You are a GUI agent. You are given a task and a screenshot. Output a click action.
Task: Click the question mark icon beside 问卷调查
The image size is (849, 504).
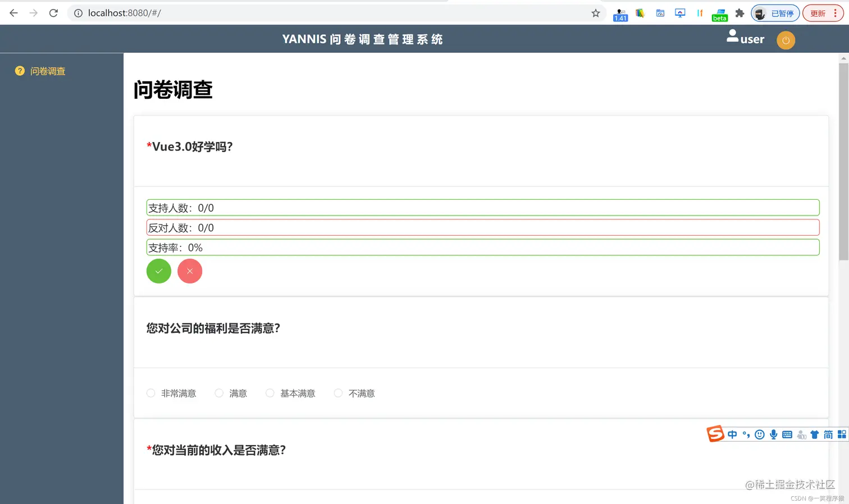pyautogui.click(x=20, y=71)
